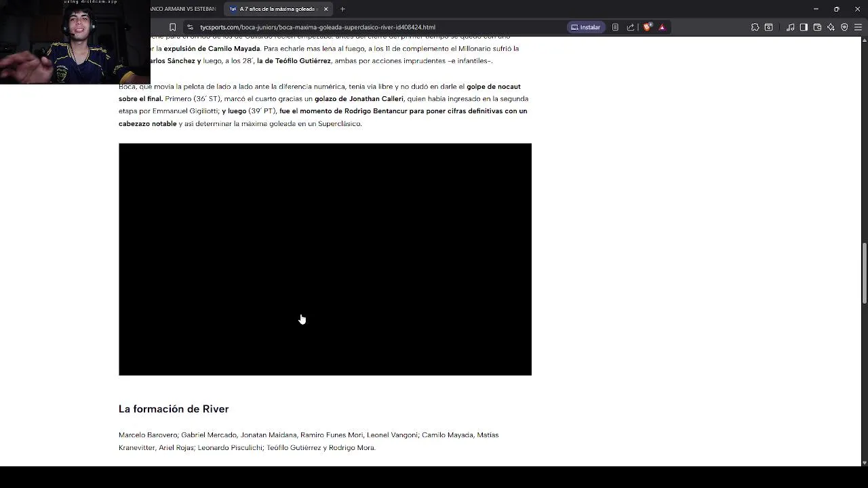
Task: Close the 'A 7 años de la máxima goleada' tab
Action: tap(325, 9)
